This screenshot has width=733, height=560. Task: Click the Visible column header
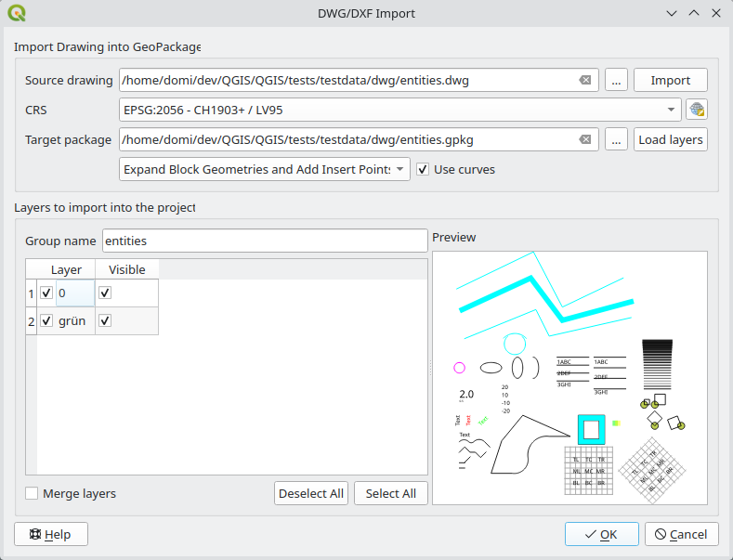(x=126, y=269)
